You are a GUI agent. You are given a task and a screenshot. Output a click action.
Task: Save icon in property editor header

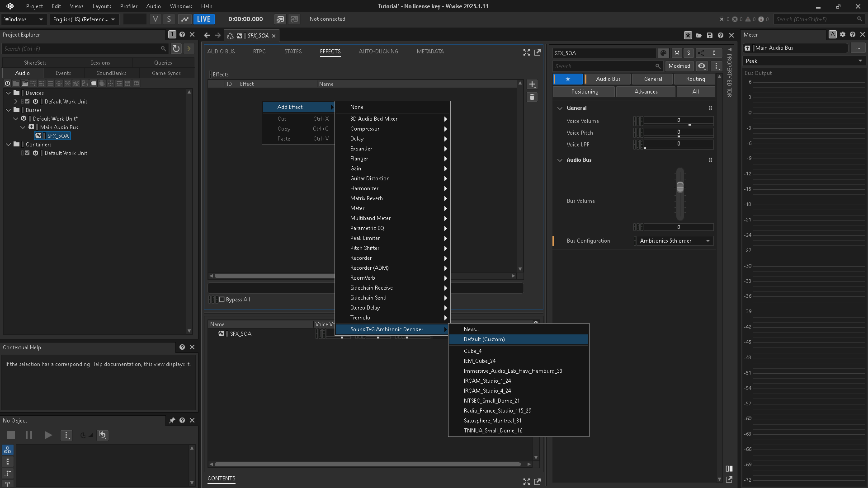click(x=710, y=35)
